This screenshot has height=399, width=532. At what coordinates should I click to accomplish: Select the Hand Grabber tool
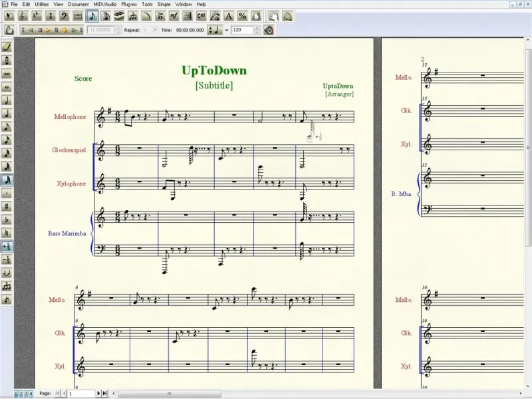[x=273, y=16]
